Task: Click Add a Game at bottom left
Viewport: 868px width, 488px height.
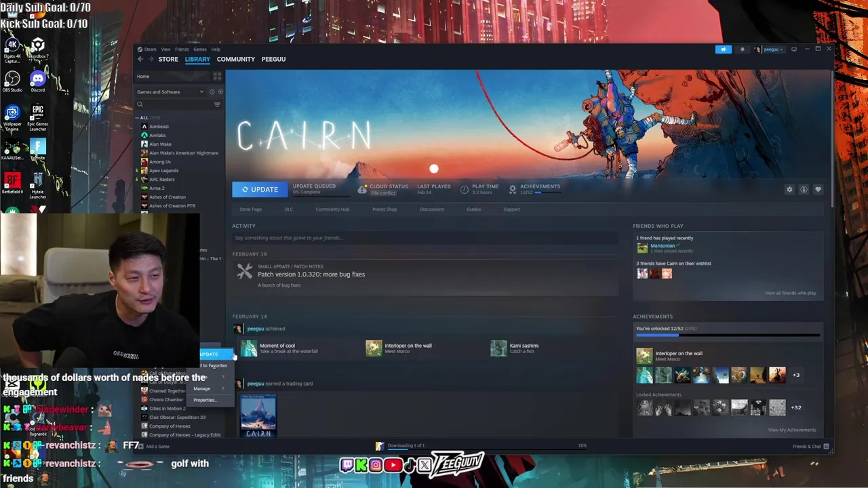Action: [154, 447]
